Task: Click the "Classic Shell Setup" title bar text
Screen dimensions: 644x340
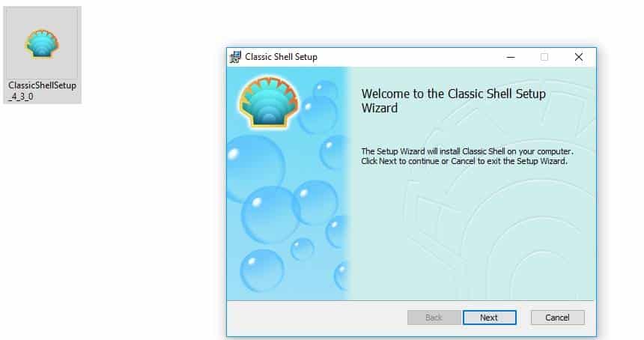Action: click(281, 57)
